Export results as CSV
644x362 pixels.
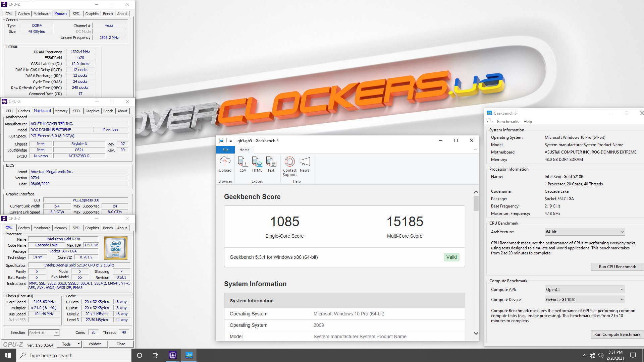click(x=243, y=165)
